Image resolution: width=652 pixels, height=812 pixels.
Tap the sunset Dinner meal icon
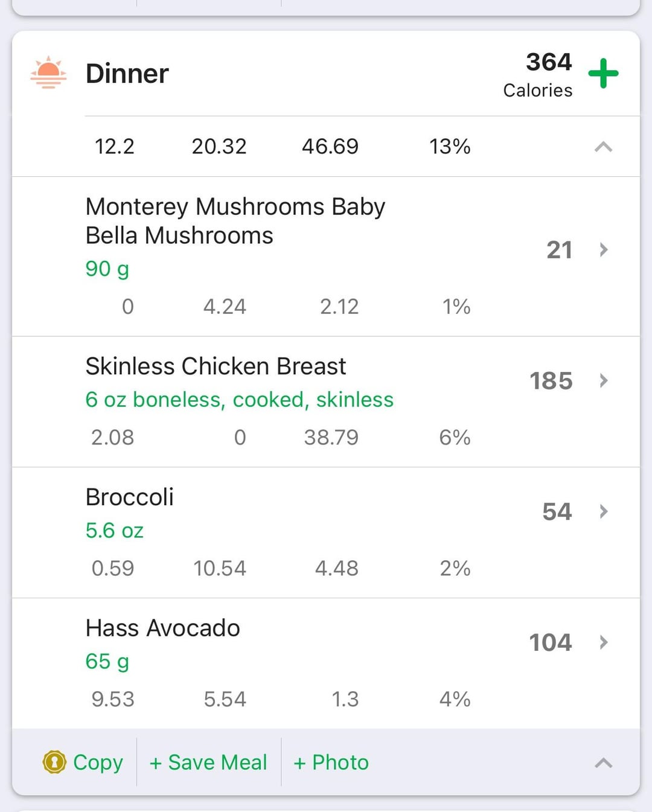click(48, 72)
